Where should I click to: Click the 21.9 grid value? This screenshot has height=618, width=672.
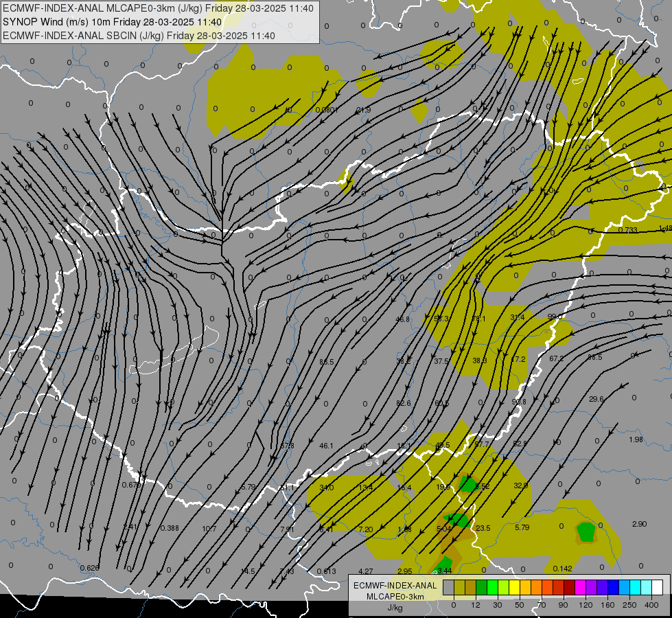point(363,111)
